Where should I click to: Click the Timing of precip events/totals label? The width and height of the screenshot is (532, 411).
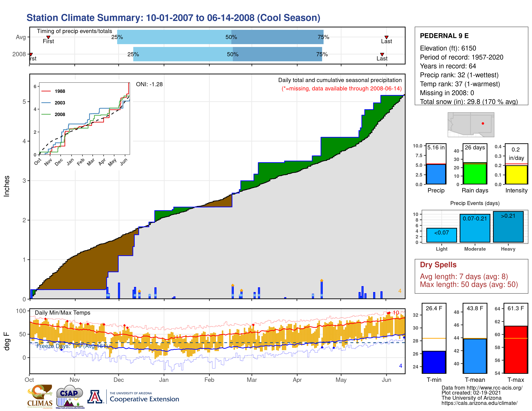tap(74, 31)
